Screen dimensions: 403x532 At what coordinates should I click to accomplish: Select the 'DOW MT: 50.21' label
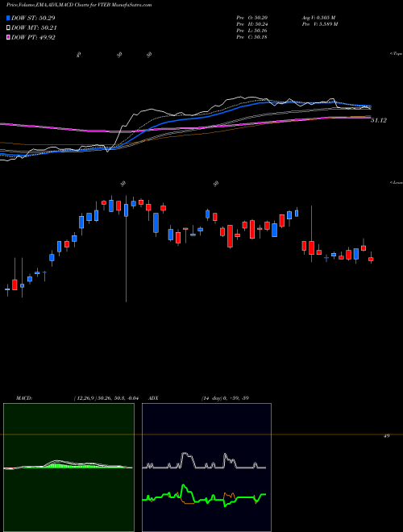pyautogui.click(x=34, y=28)
